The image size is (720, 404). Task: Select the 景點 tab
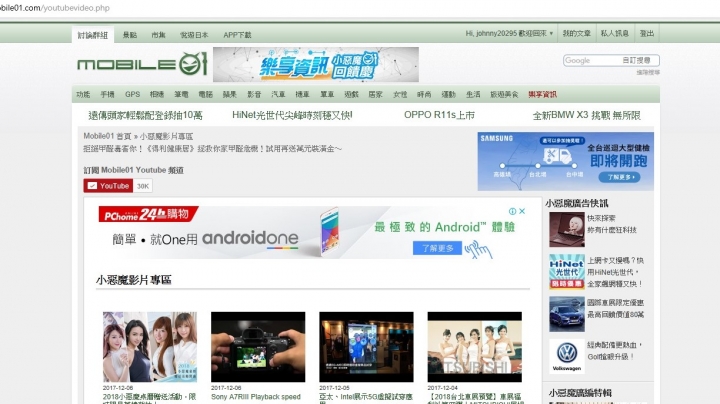coord(130,35)
